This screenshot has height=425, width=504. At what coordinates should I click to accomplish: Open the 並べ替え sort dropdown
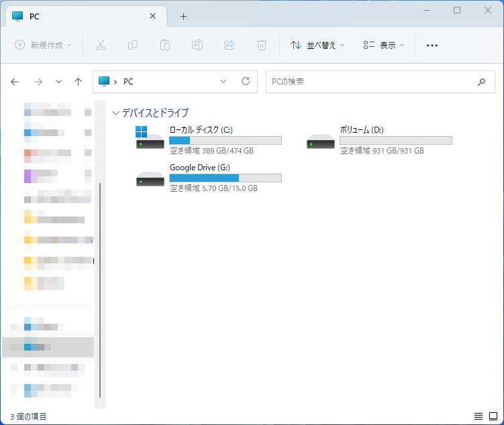pos(317,45)
